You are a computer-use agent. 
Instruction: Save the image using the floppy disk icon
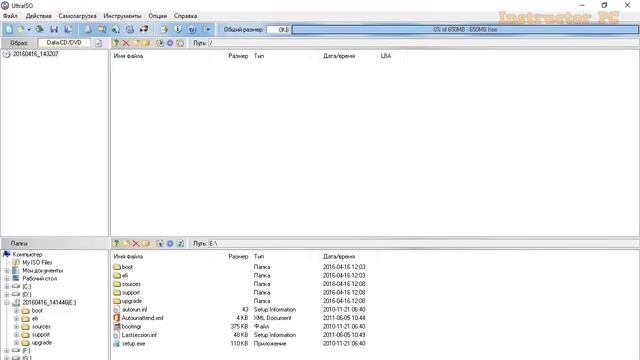click(x=54, y=29)
